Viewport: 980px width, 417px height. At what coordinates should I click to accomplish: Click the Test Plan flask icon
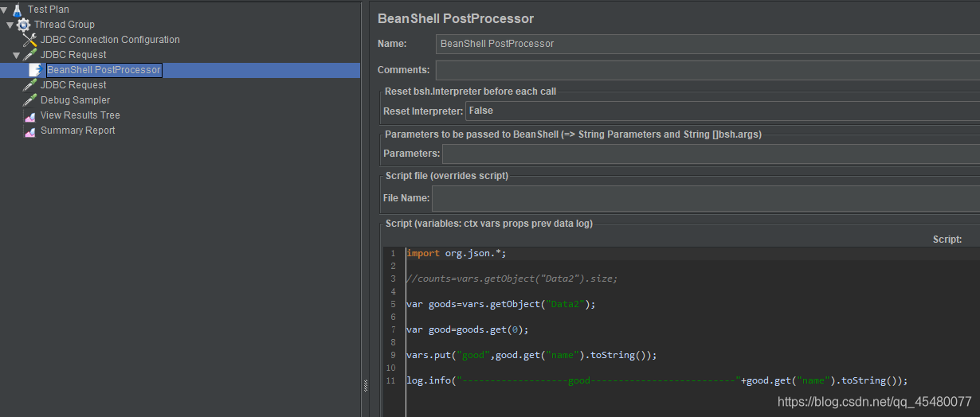click(18, 10)
